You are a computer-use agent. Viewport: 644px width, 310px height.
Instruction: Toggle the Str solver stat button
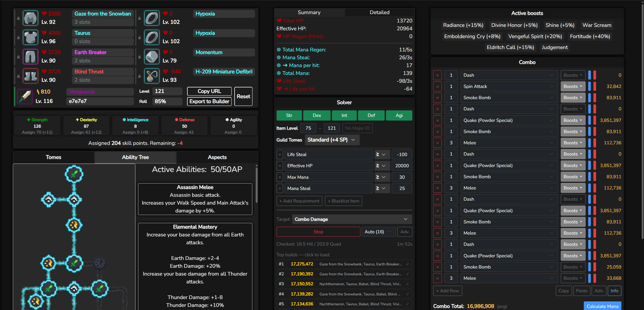[x=289, y=115]
